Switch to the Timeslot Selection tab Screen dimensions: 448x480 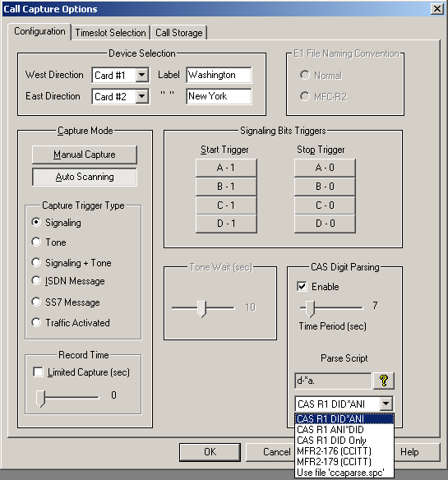(110, 32)
